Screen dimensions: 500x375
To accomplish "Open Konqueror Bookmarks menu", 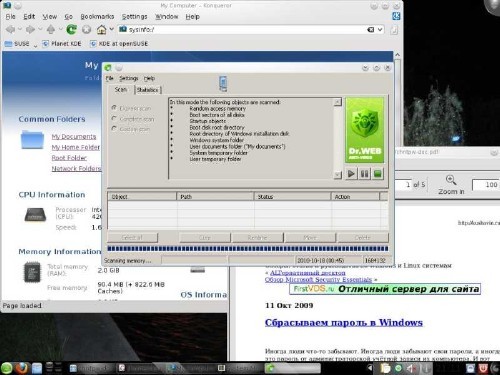I will point(97,17).
